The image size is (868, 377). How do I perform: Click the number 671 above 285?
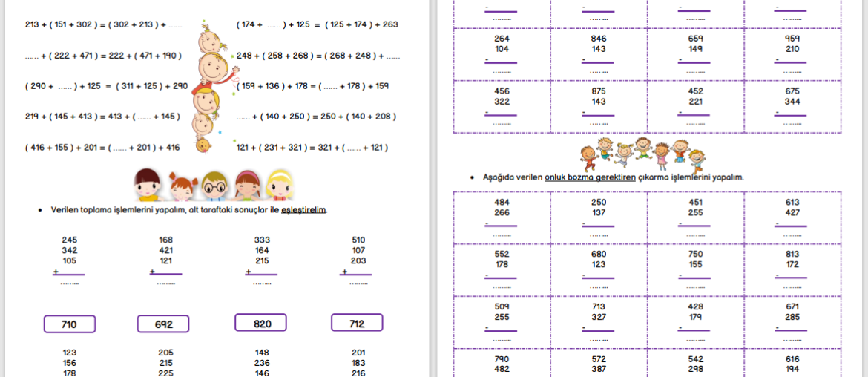point(792,306)
